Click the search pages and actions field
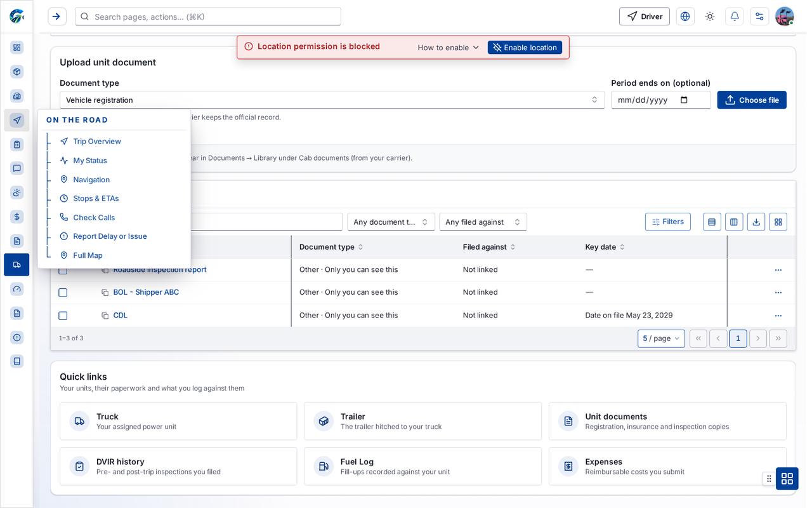Screen dimensions: 812x508 click(208, 17)
